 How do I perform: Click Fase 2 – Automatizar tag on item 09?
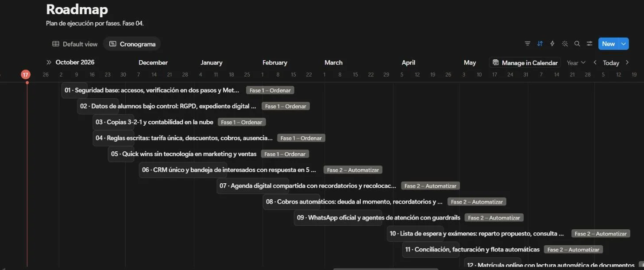click(494, 218)
